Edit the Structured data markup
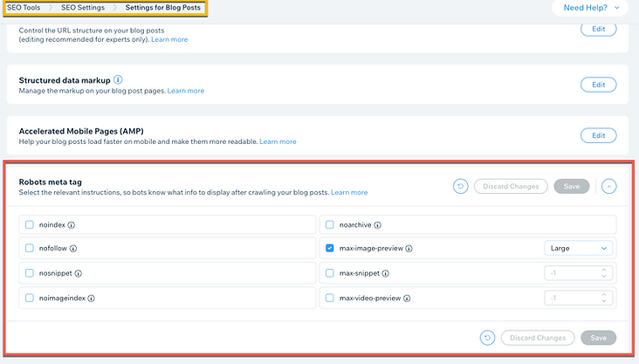Viewport: 639px width, 364px height. click(x=598, y=85)
